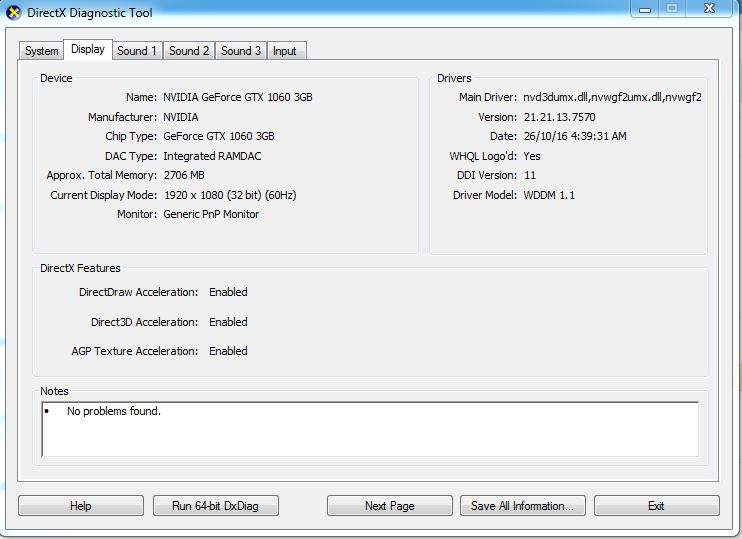The height and width of the screenshot is (539, 742).
Task: Open the Sound 1 tab
Action: tap(137, 51)
